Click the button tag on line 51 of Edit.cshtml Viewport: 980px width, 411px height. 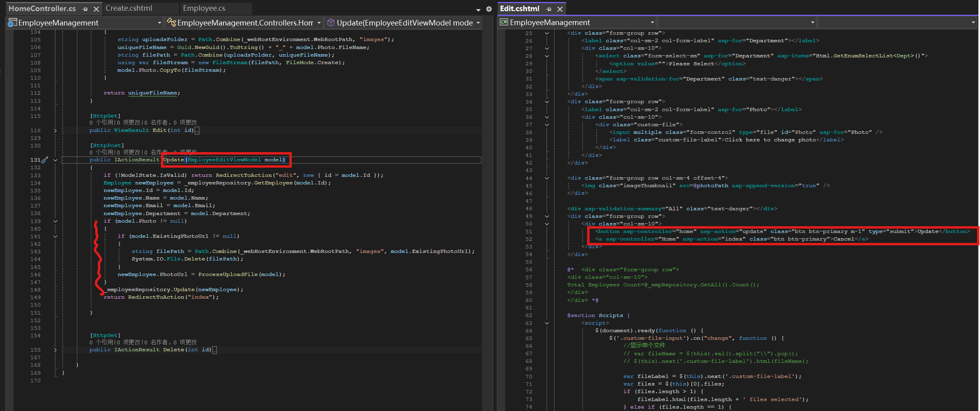pyautogui.click(x=783, y=231)
